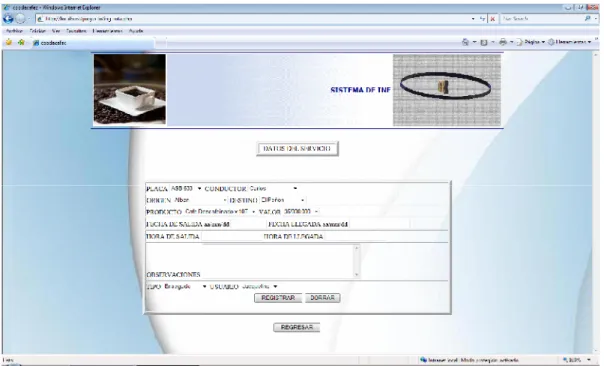This screenshot has width=604, height=366.
Task: Click the rotating ring logo image
Action: click(x=447, y=90)
